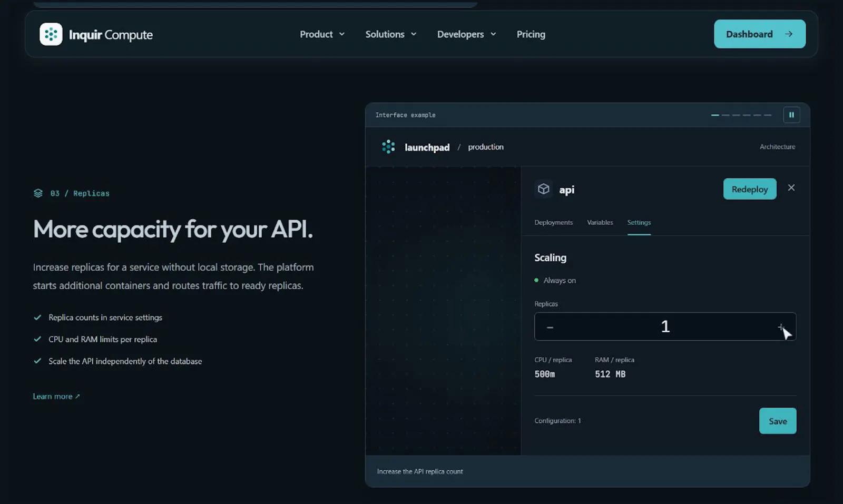Click the Inquir Compute logo icon

51,34
